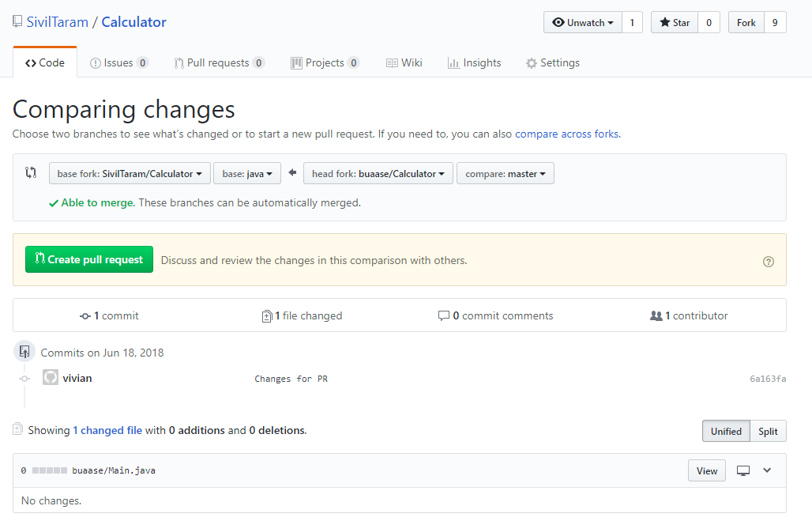Expand the base fork SivilTaram/Calculator dropdown

130,173
